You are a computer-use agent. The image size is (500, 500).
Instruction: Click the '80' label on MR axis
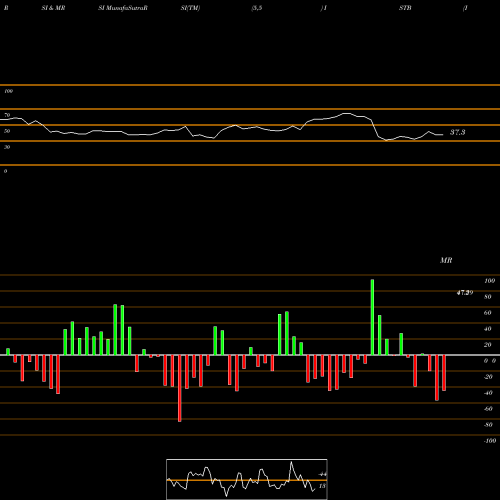click(488, 297)
